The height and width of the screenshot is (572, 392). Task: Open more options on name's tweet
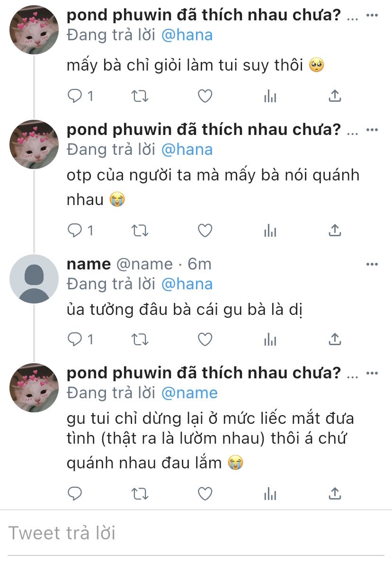coord(372,264)
